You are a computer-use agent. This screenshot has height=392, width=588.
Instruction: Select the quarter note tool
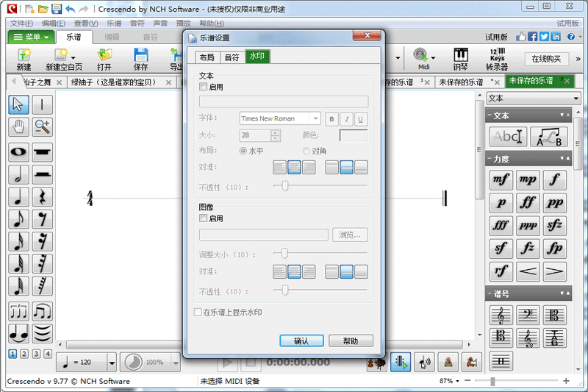[18, 196]
